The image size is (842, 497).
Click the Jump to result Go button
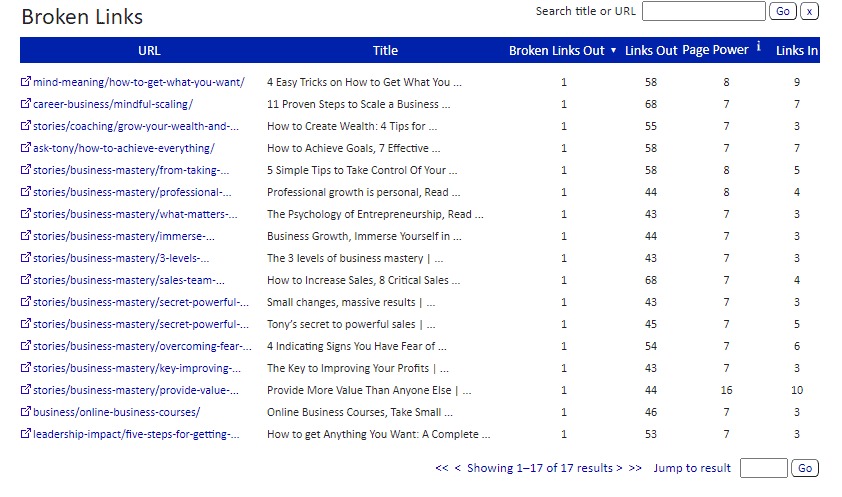point(804,468)
